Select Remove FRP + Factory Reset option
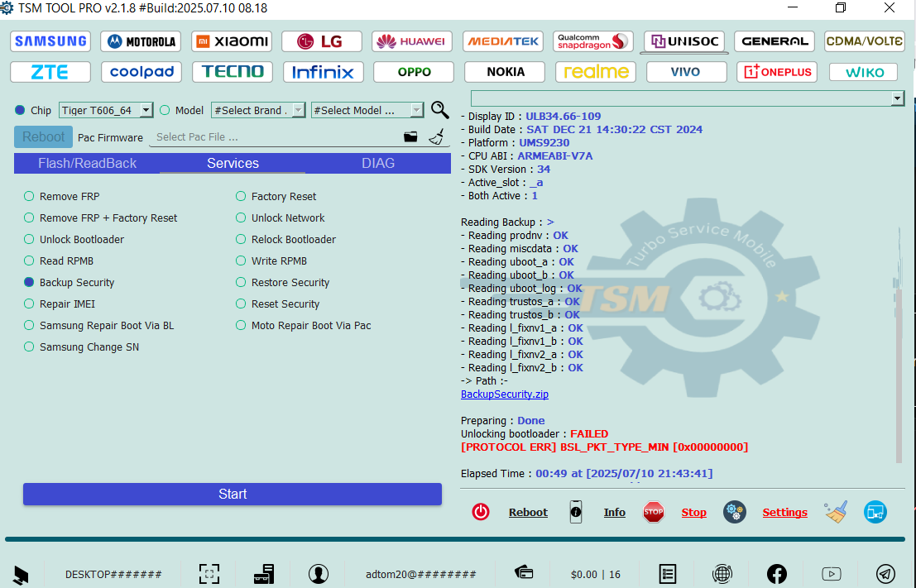The image size is (916, 588). (100, 218)
